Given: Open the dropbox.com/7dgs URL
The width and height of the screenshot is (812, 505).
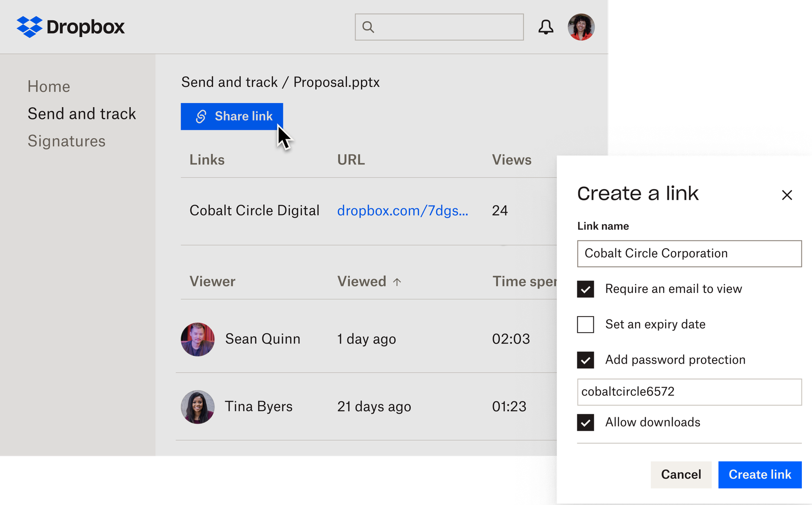Looking at the screenshot, I should [x=403, y=210].
